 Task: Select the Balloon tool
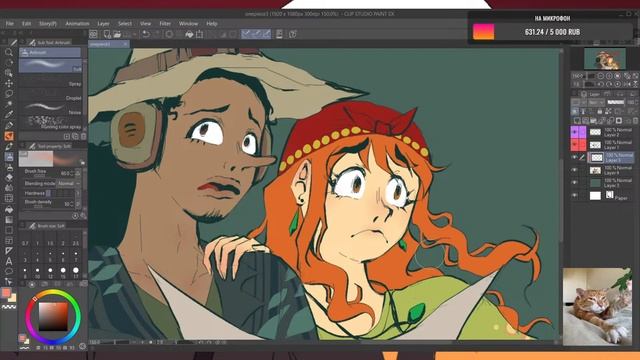(9, 271)
